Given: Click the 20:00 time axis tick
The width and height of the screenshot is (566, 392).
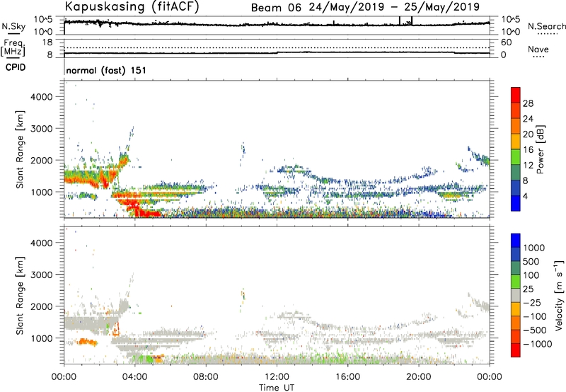Looking at the screenshot, I should click(419, 377).
